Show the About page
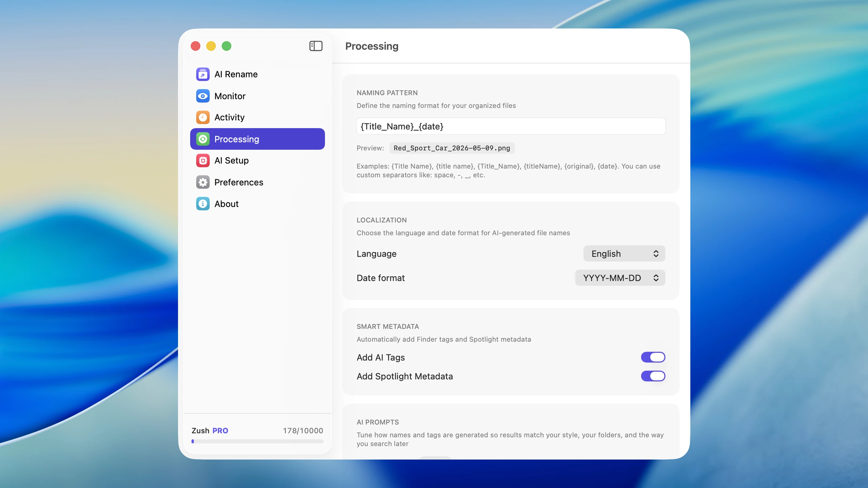This screenshot has height=488, width=868. tap(257, 204)
